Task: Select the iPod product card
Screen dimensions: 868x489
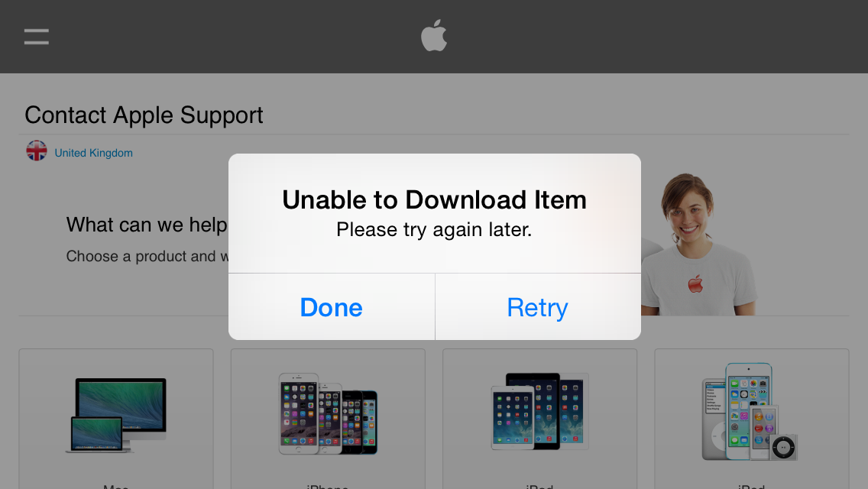Action: pos(752,419)
